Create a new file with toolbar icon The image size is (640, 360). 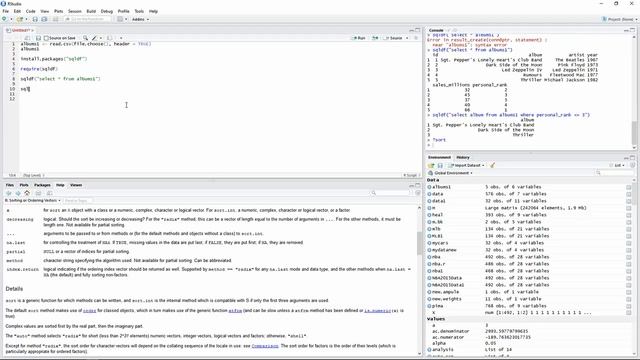point(5,19)
